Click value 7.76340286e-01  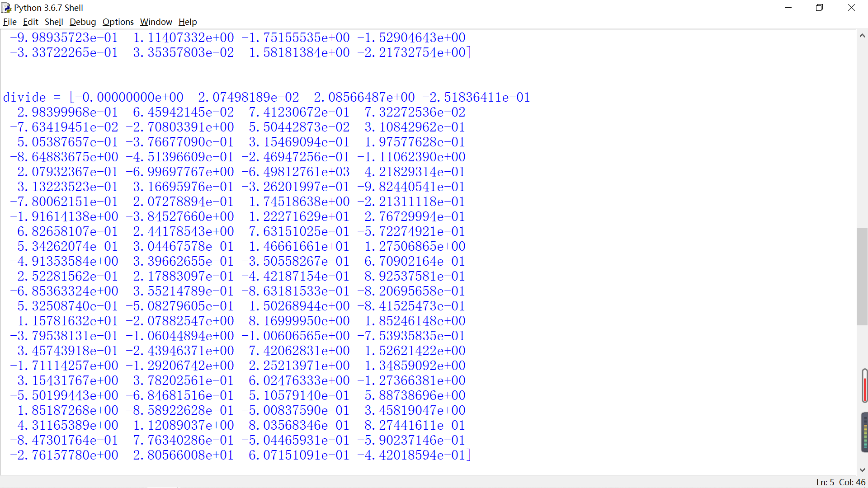[184, 440]
